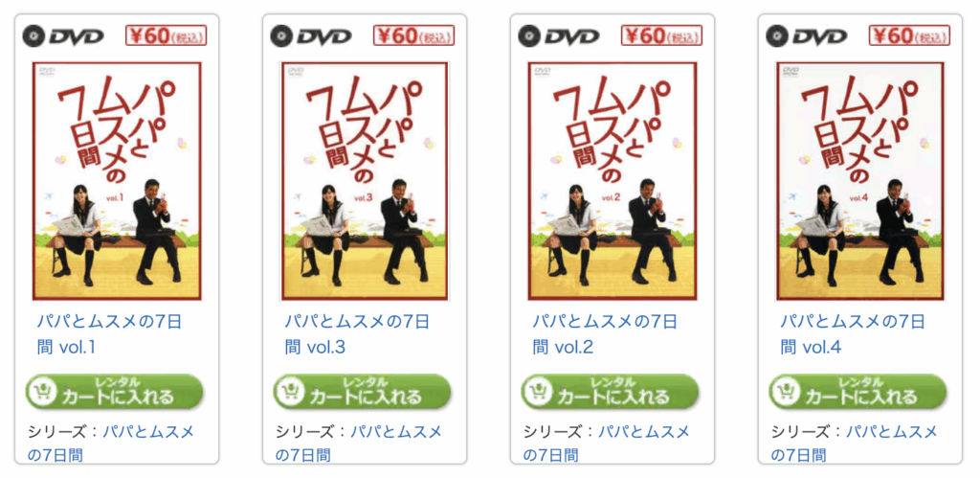The height and width of the screenshot is (478, 980).
Task: Click the vol.3 DVD cover thumbnail
Action: pos(365,181)
